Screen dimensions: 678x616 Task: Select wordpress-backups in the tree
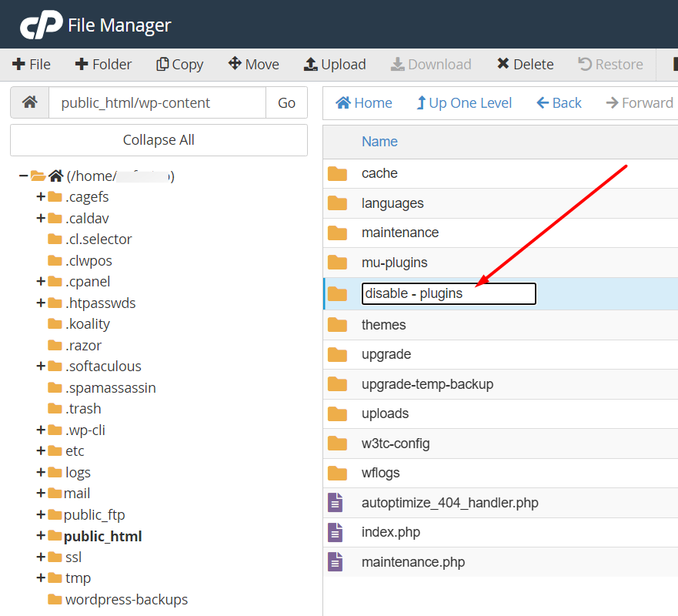pos(127,600)
